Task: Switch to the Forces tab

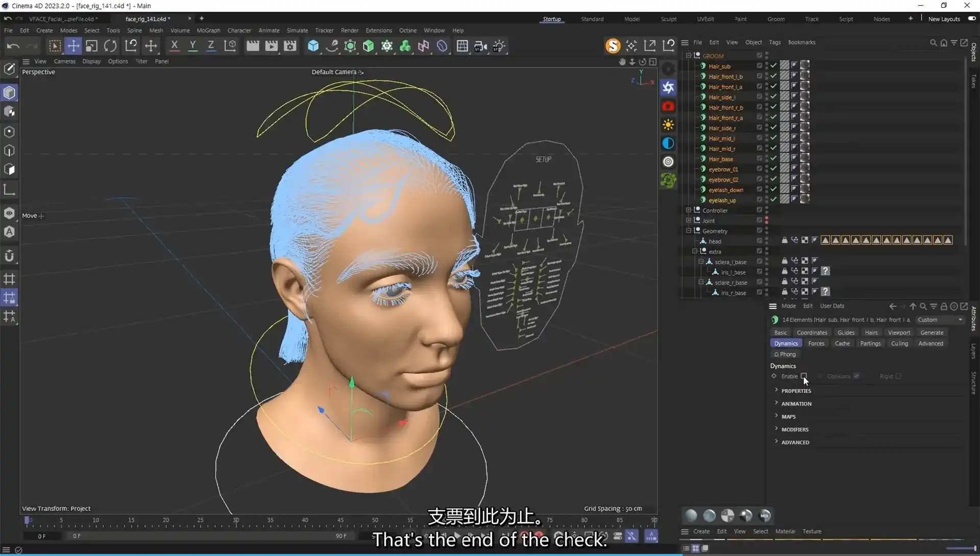Action: [x=816, y=343]
